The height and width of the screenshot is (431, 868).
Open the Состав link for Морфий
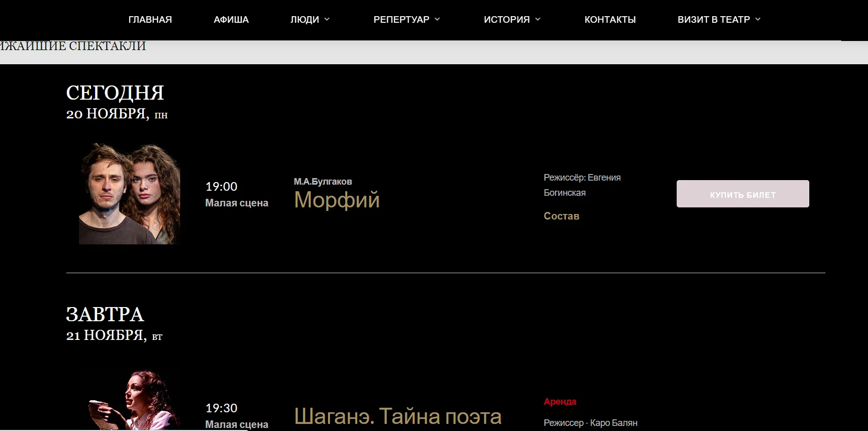coord(561,216)
